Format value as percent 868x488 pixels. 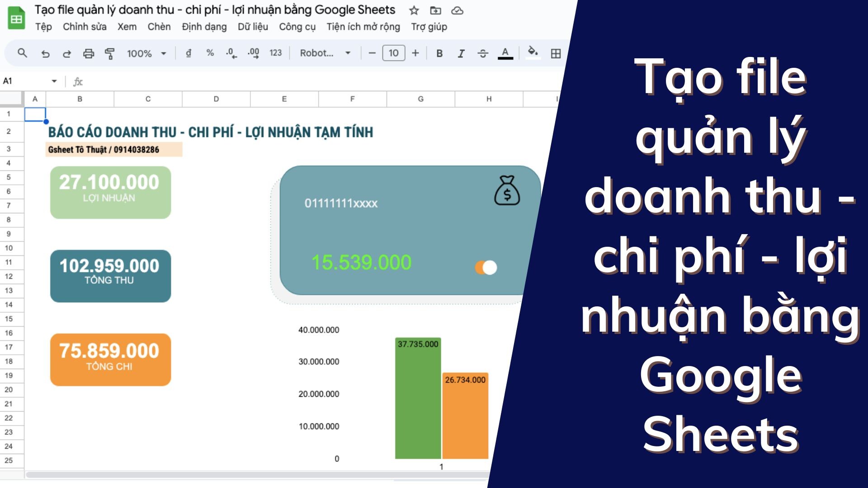[x=209, y=53]
